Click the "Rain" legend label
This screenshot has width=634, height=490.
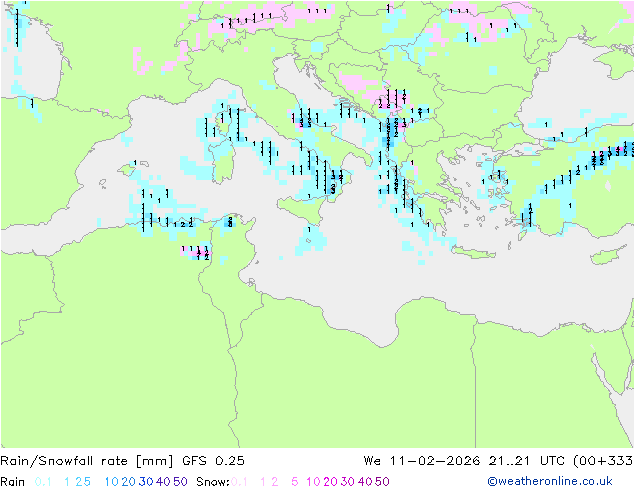point(13,482)
